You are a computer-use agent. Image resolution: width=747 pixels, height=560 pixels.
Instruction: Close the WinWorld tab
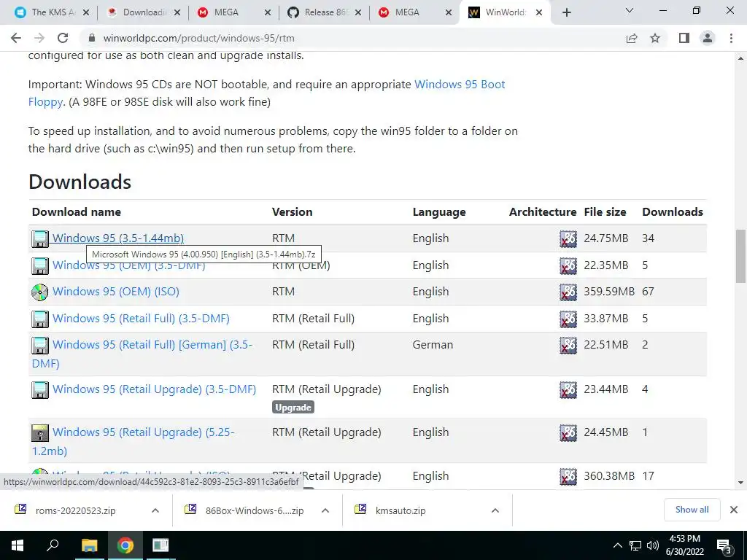point(539,12)
